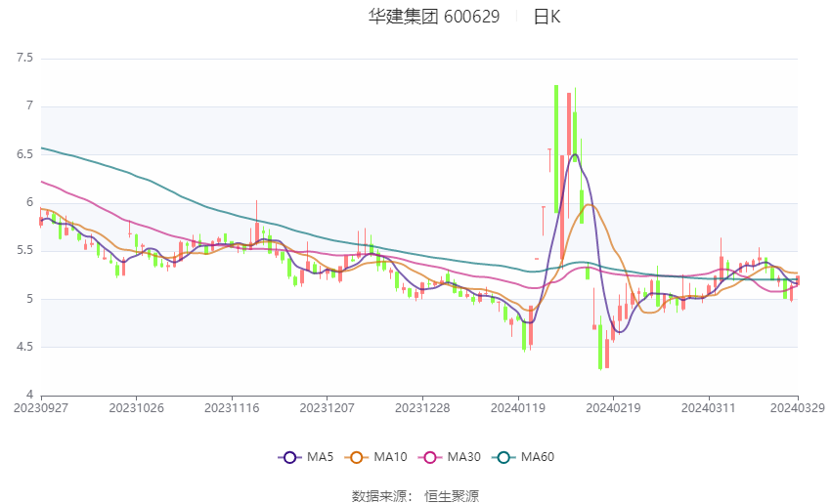Click the data source text 恒生聚源
Image resolution: width=831 pixels, height=504 pixels.
click(452, 496)
